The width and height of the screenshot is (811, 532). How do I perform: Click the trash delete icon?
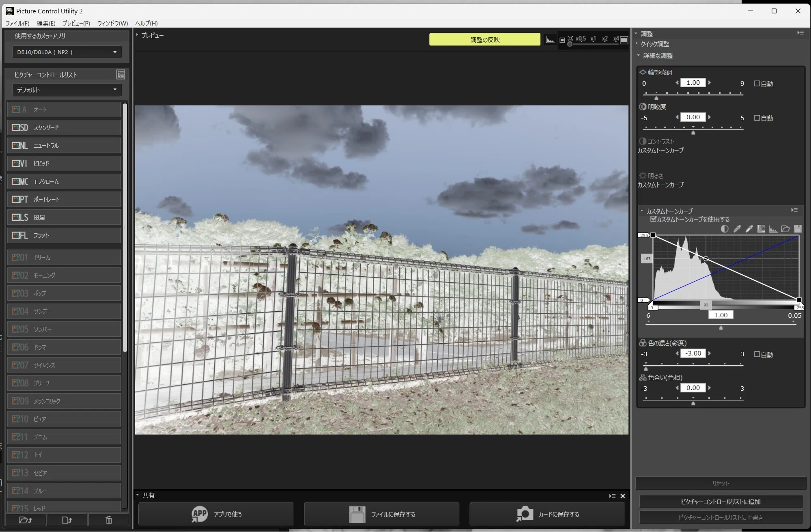[x=109, y=520]
